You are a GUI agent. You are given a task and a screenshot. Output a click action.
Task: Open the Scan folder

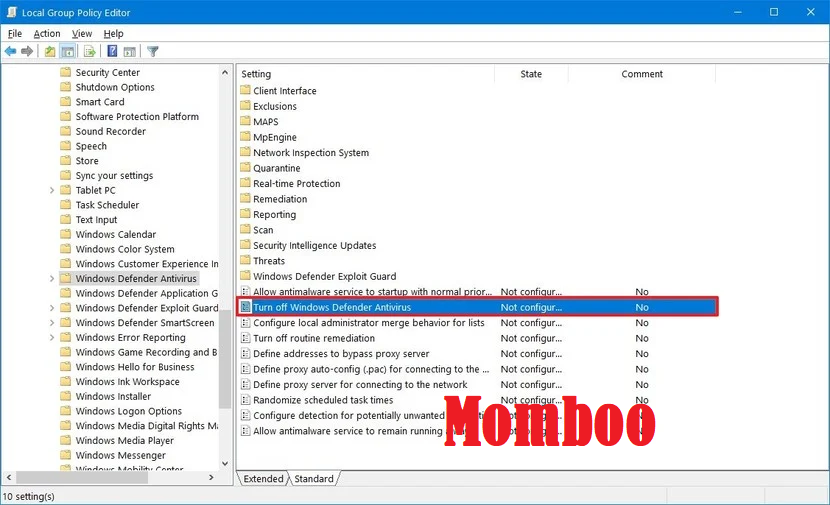click(x=263, y=230)
